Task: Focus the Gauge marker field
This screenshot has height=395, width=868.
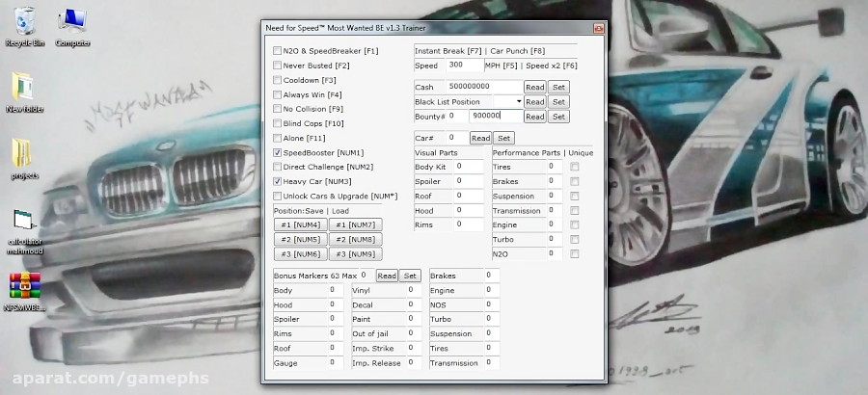Action: 336,362
